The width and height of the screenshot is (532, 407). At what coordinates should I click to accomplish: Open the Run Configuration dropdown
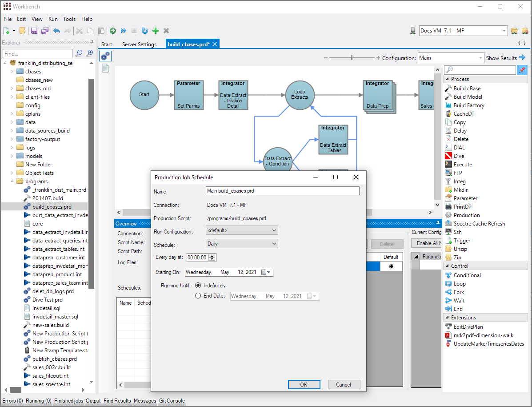[242, 230]
